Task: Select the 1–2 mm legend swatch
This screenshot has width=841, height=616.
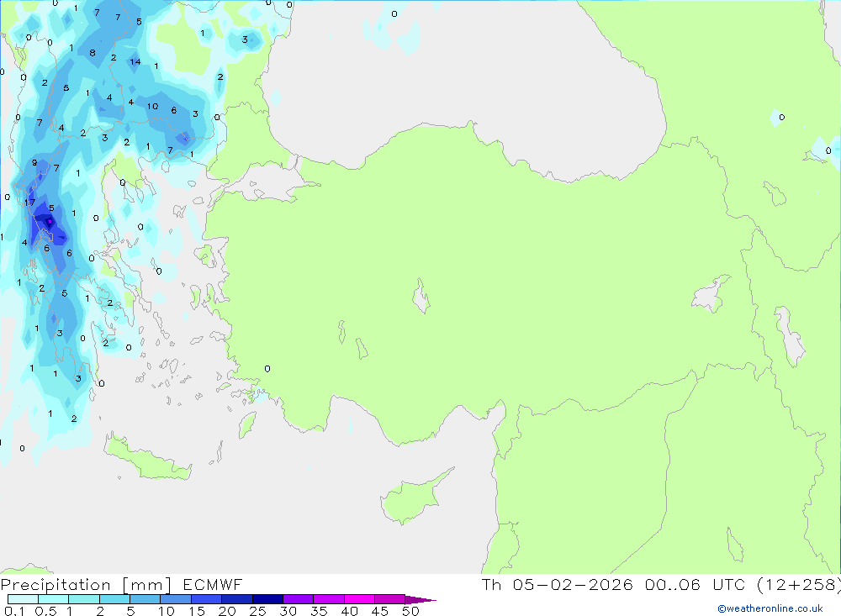Action: 83,599
